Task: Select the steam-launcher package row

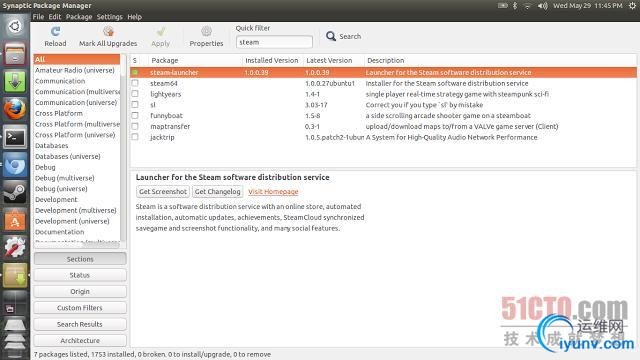Action: (383, 72)
